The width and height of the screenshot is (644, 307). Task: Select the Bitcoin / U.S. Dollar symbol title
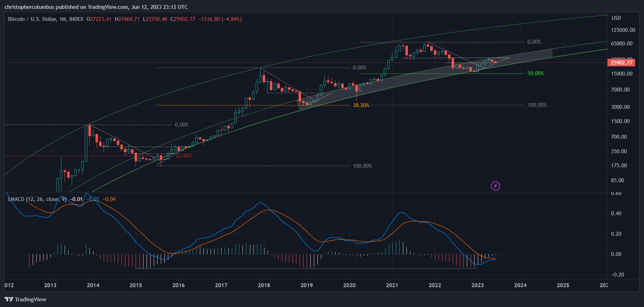[x=45, y=19]
